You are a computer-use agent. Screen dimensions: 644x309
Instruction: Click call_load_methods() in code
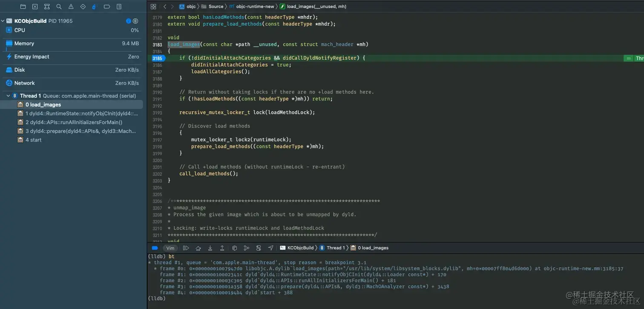point(209,174)
